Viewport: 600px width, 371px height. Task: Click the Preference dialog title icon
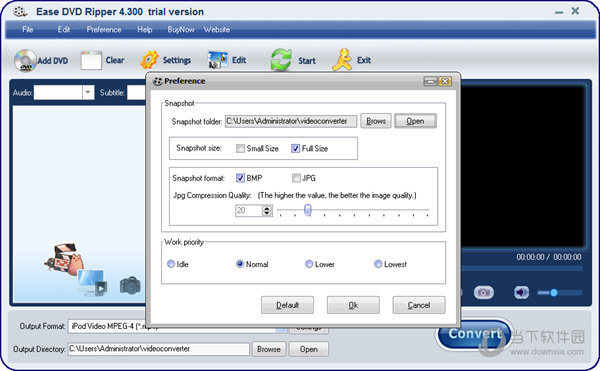(x=158, y=81)
